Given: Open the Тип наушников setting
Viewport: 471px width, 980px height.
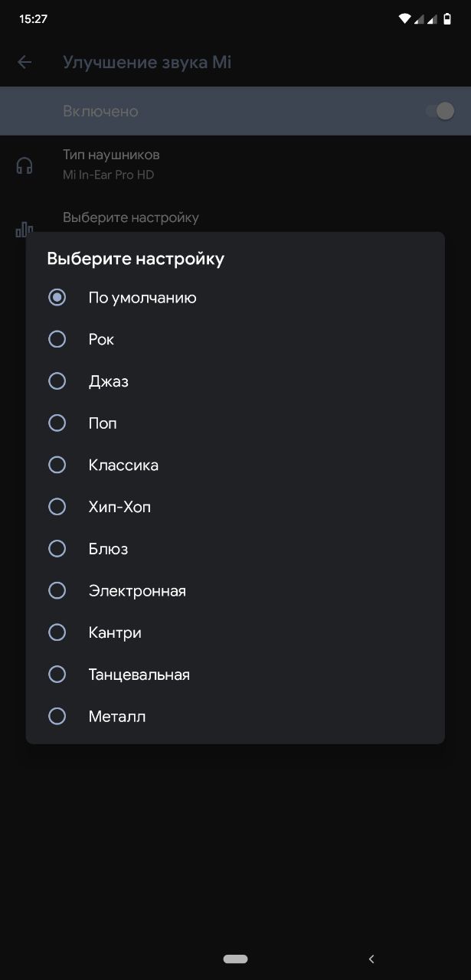Looking at the screenshot, I should pyautogui.click(x=235, y=164).
